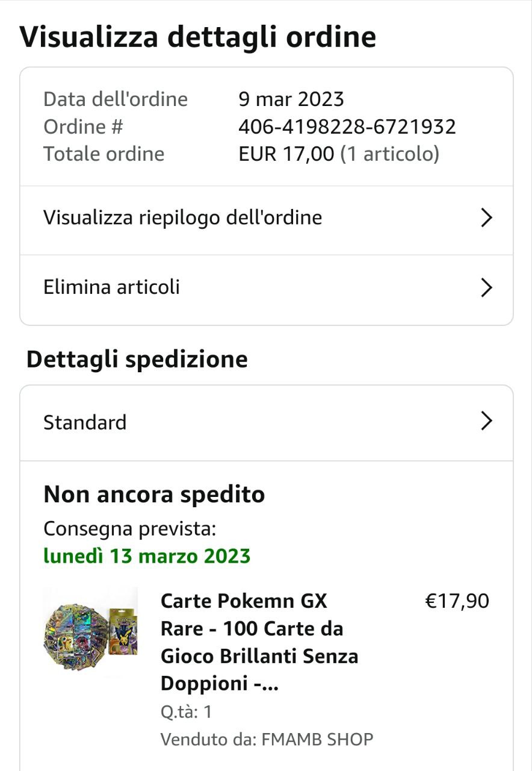The height and width of the screenshot is (771, 532).
Task: Click the chevron beside Elimina articoli
Action: pos(486,288)
